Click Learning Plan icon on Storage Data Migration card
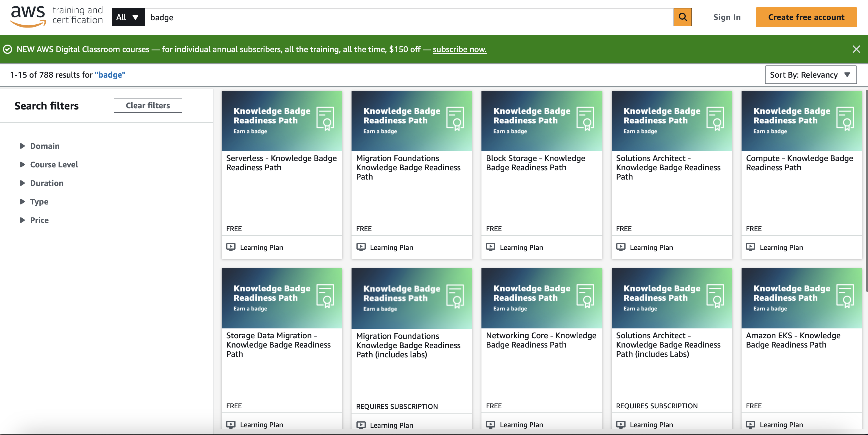Viewport: 868px width, 435px height. point(231,425)
